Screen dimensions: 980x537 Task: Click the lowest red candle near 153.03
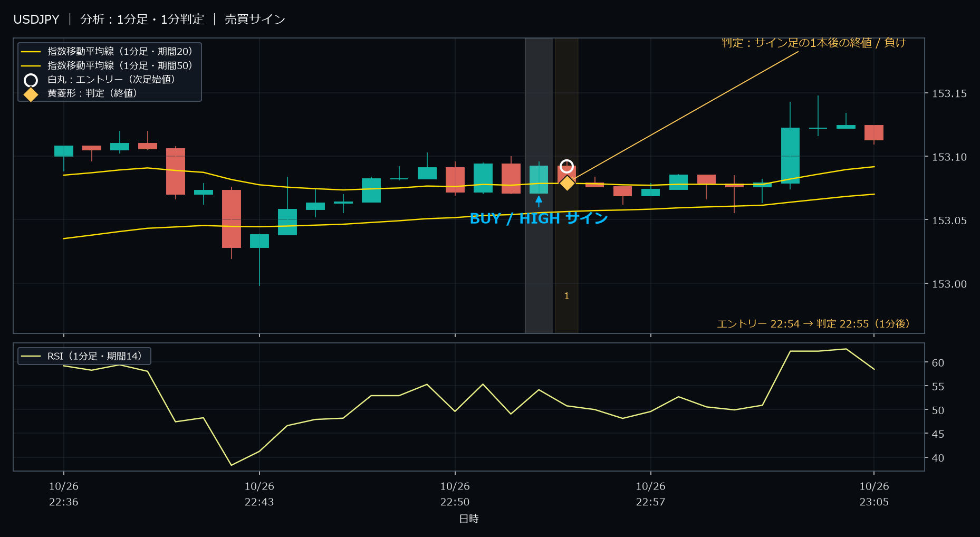(232, 218)
